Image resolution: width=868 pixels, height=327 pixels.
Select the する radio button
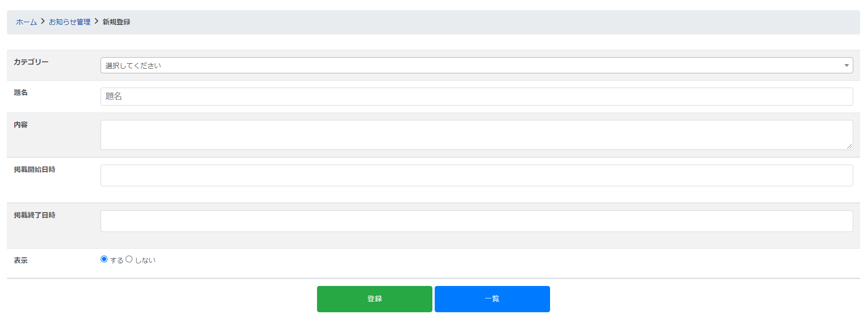[x=104, y=259]
